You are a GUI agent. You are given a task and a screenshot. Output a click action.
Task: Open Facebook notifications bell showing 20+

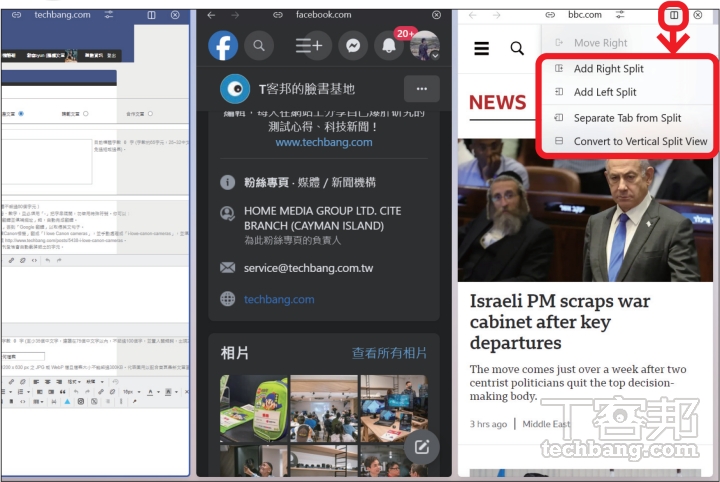point(389,46)
